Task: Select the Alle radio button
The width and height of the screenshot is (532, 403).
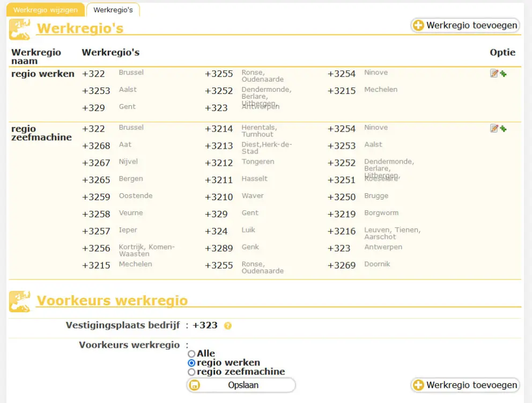Action: [191, 354]
